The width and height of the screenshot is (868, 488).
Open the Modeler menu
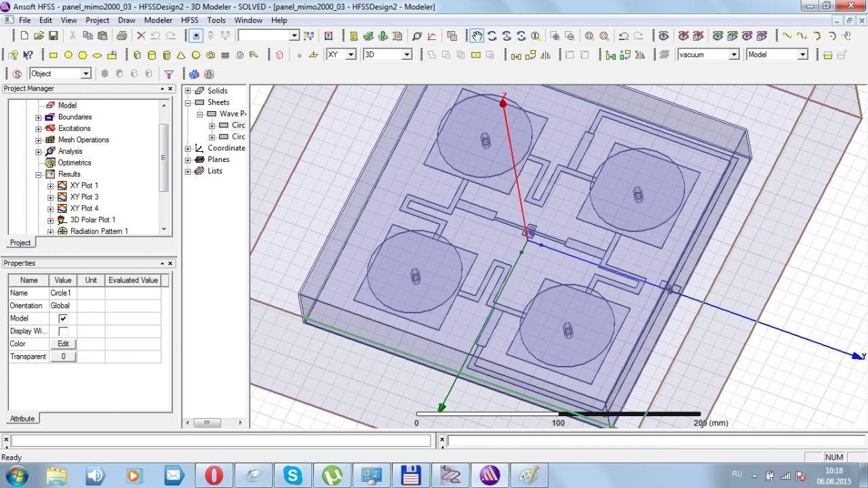coord(158,20)
